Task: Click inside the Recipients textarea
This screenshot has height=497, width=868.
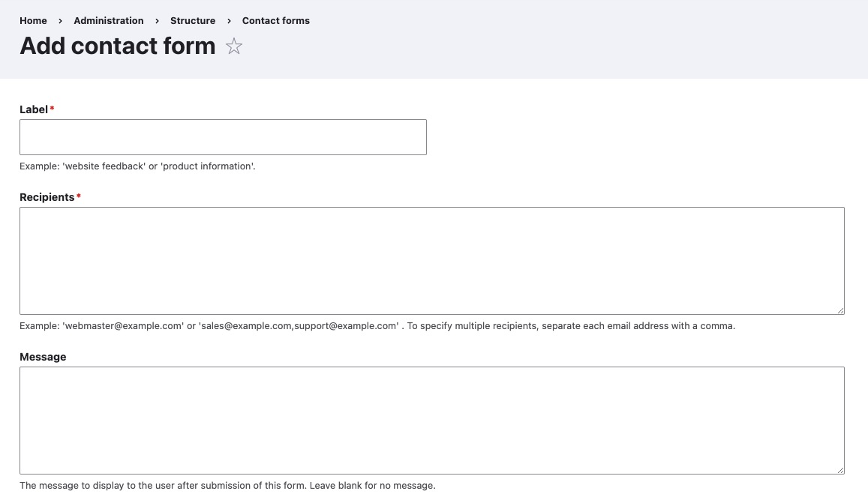Action: (x=431, y=260)
